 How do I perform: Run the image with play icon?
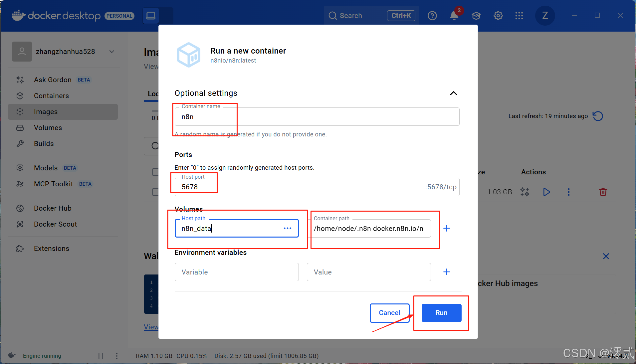[x=546, y=192]
